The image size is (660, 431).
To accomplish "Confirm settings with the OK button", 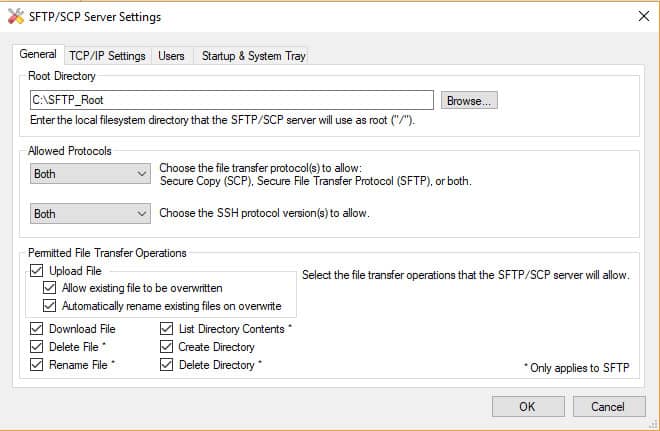I will 528,407.
